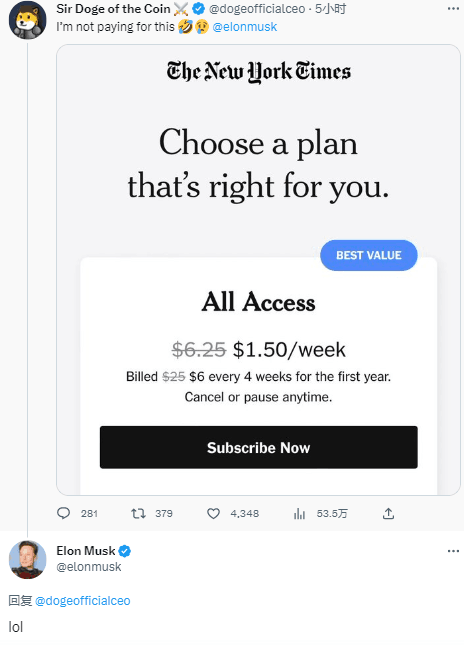Open the view analytics bar chart icon
Viewport: 464px width, 645px height.
tap(299, 513)
